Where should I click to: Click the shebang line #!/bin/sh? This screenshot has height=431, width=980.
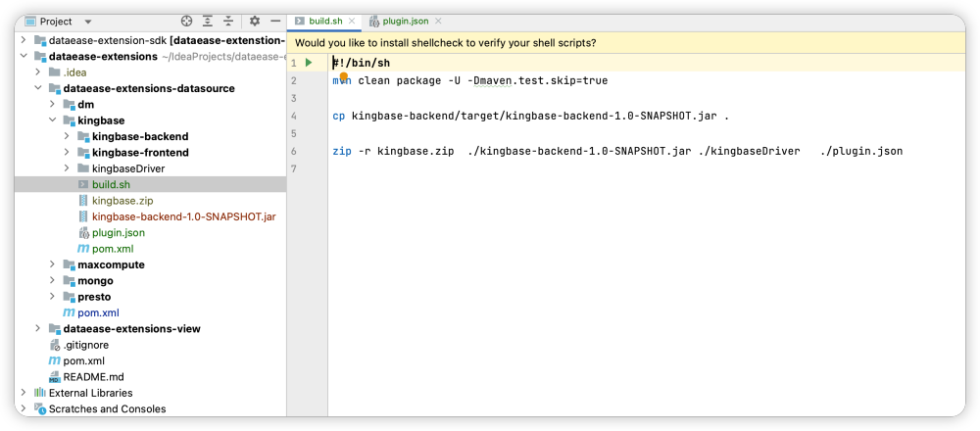click(362, 63)
